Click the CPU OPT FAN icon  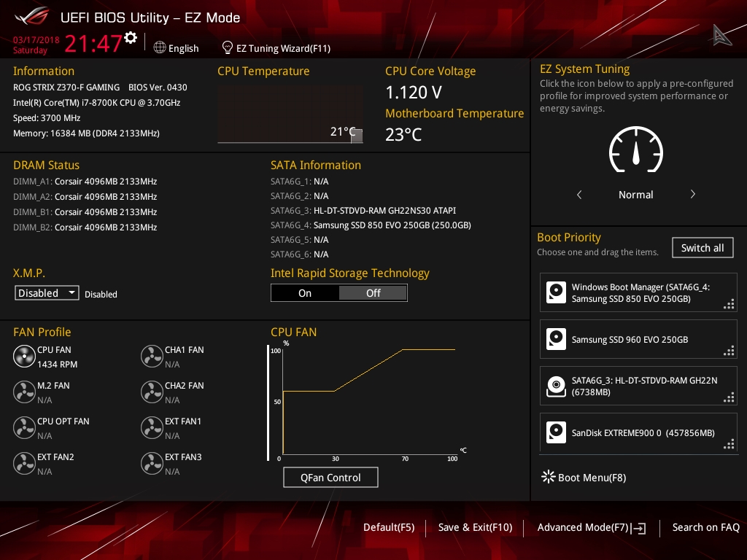[24, 427]
